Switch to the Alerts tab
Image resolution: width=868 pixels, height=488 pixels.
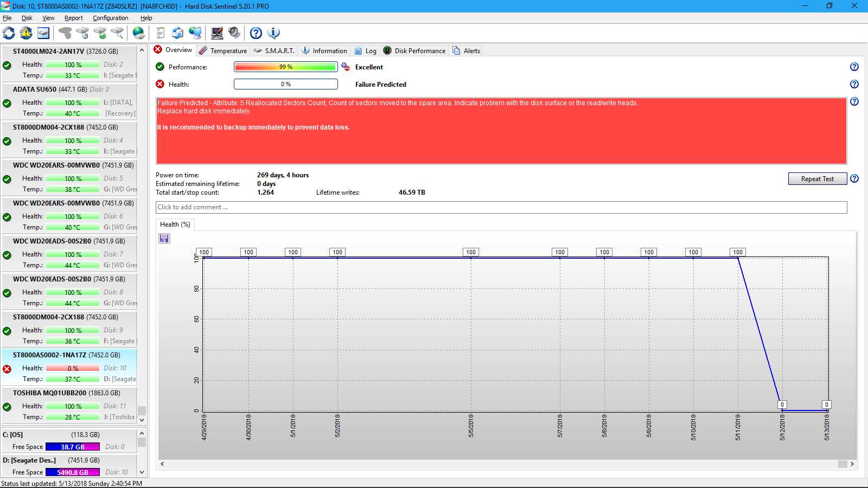click(x=466, y=50)
